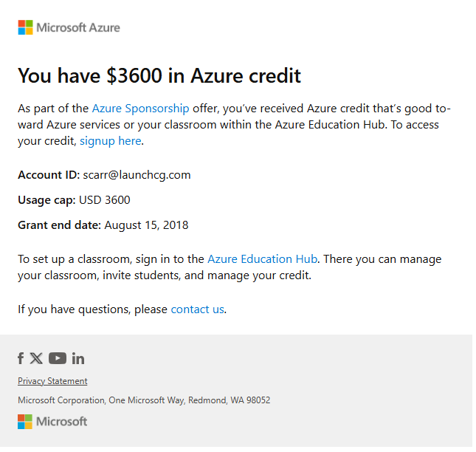Open the YouTube social icon
The height and width of the screenshot is (452, 476).
click(x=58, y=358)
